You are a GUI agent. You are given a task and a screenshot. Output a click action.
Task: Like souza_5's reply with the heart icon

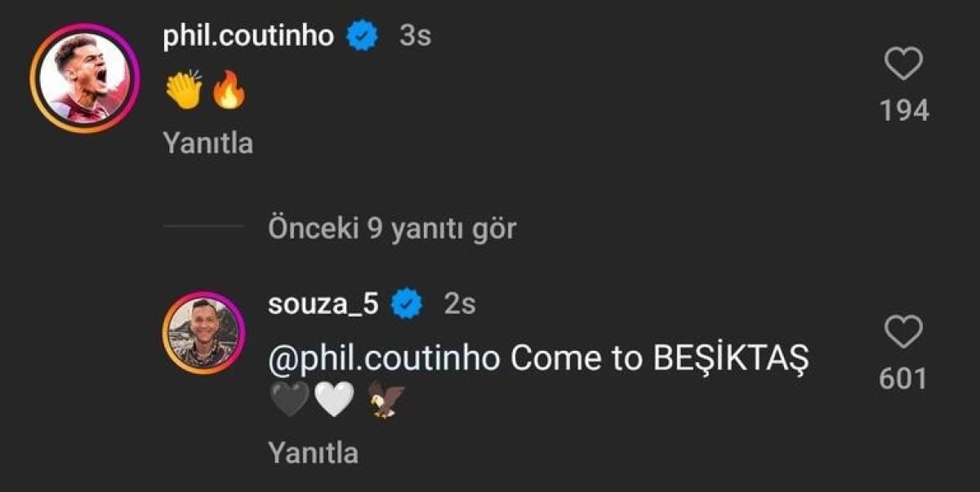[x=903, y=333]
